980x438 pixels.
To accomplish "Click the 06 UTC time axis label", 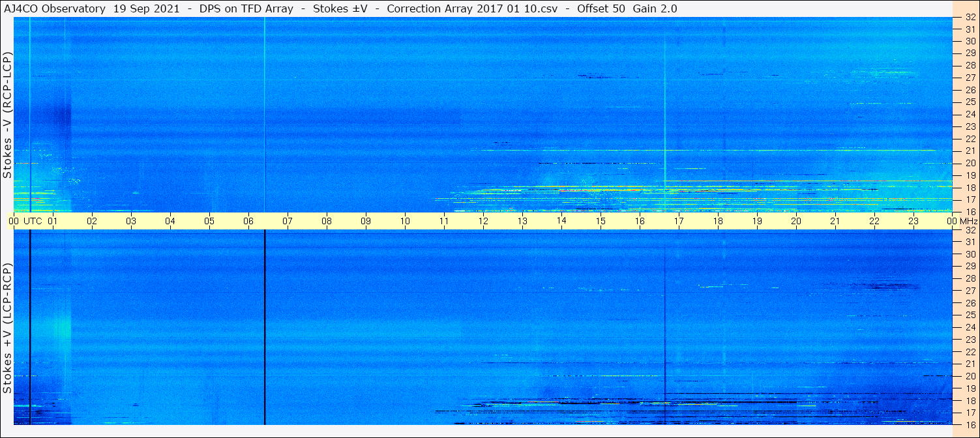I will [x=248, y=221].
